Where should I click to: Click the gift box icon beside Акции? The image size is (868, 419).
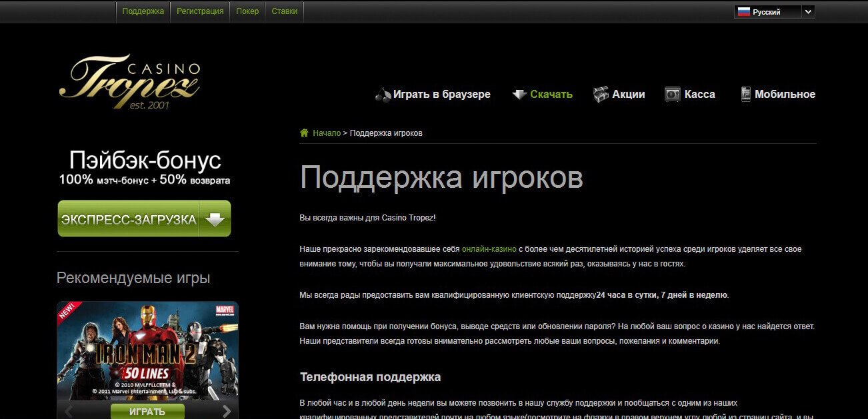pyautogui.click(x=601, y=95)
